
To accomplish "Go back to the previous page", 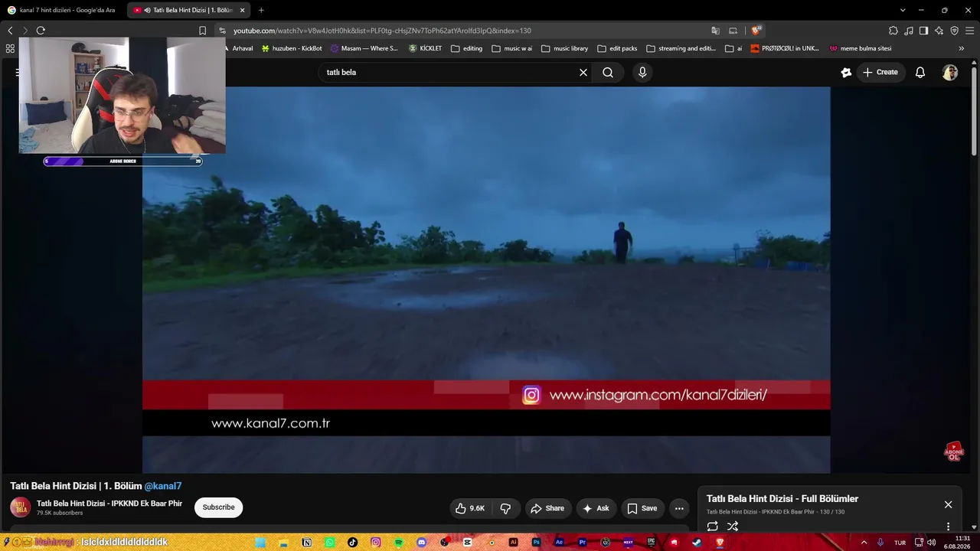I will tap(10, 31).
